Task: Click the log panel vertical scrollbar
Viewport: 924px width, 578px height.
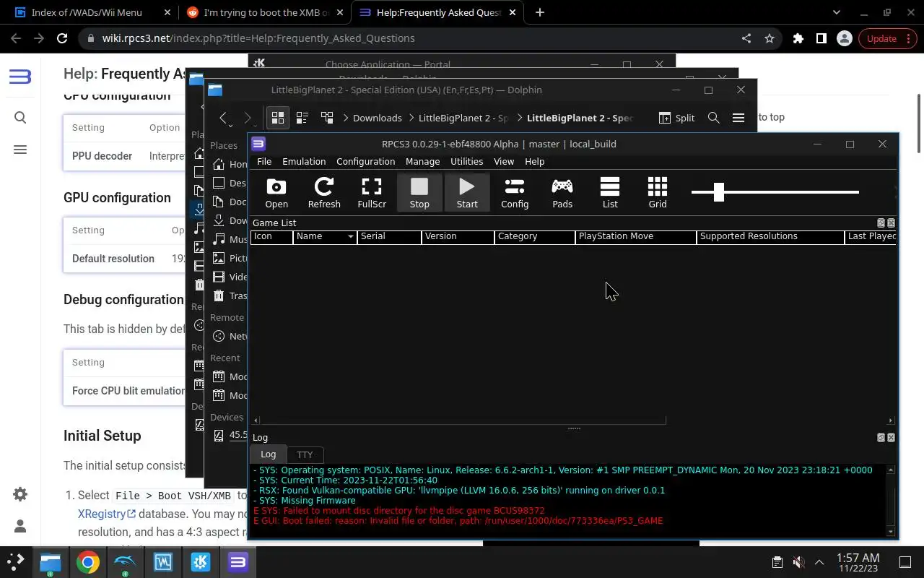Action: tap(891, 500)
